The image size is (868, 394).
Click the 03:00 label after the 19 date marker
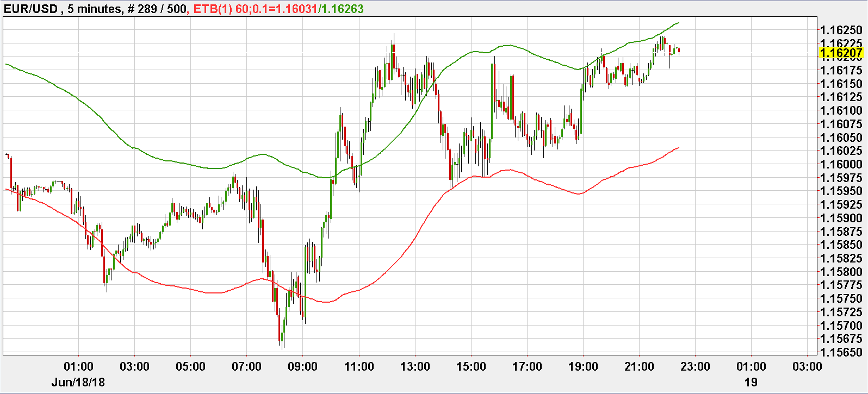click(807, 366)
